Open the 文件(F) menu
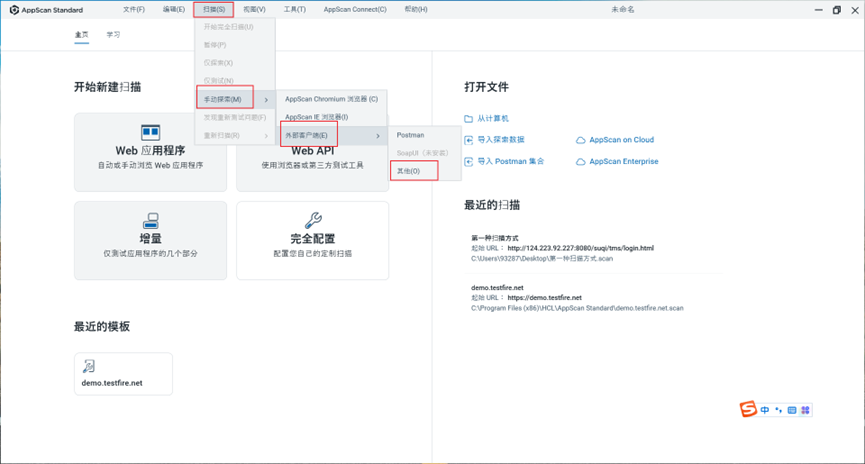Viewport: 865px width, 464px height. (x=134, y=9)
